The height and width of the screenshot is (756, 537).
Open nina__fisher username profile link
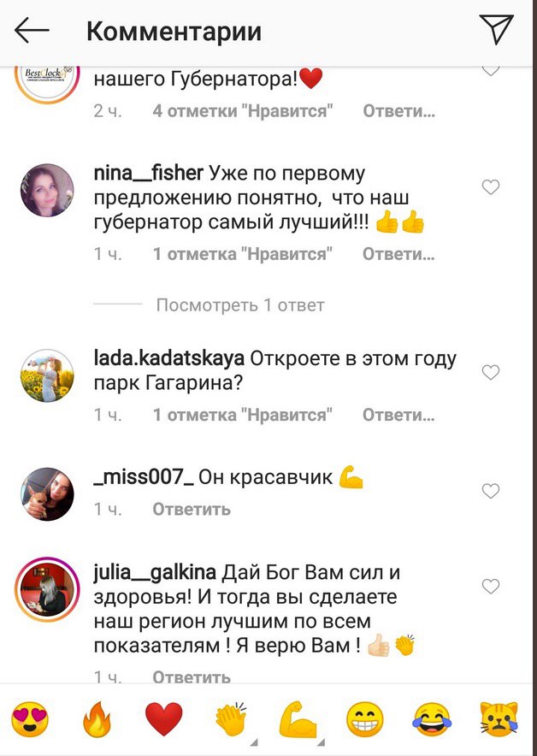(149, 174)
